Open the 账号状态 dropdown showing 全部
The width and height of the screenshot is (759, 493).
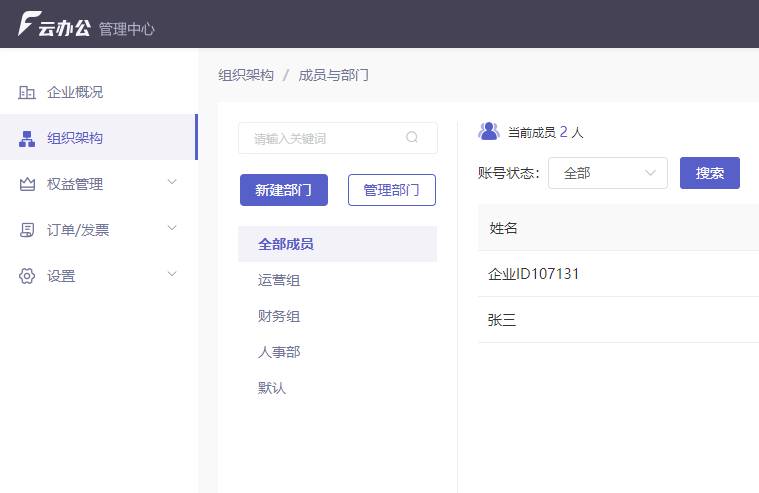[x=607, y=173]
